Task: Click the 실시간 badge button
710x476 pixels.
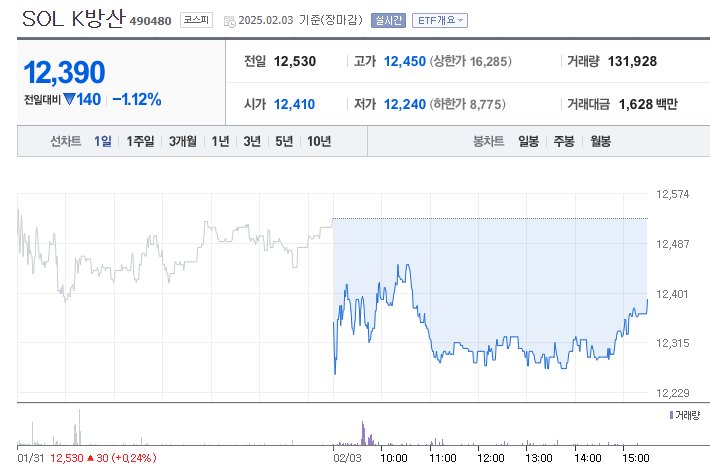Action: (388, 20)
